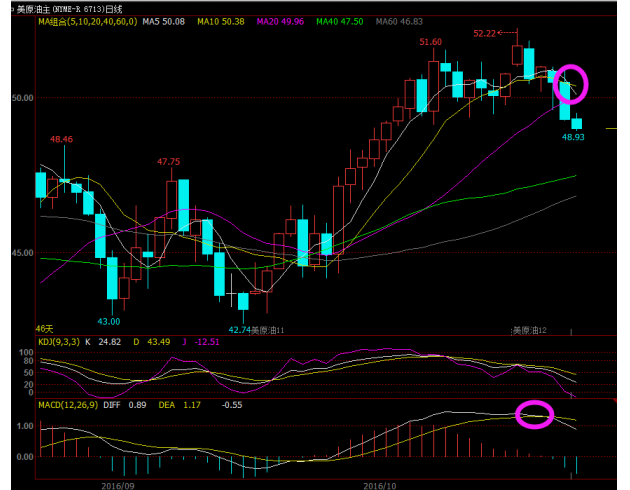Select the MA40 47.50 label
630x490 pixels.
pos(340,22)
